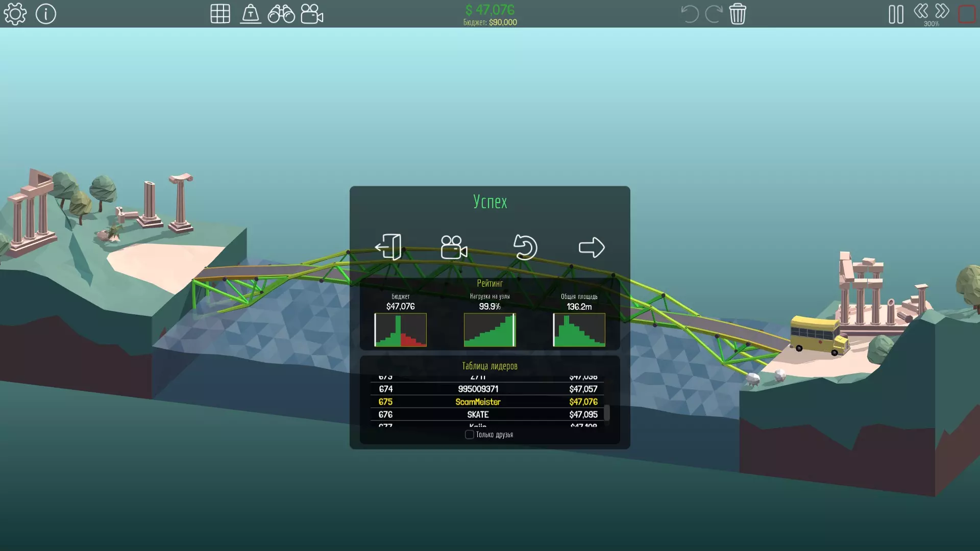Click the weight stress-view icon
This screenshot has height=551, width=980.
click(x=250, y=14)
